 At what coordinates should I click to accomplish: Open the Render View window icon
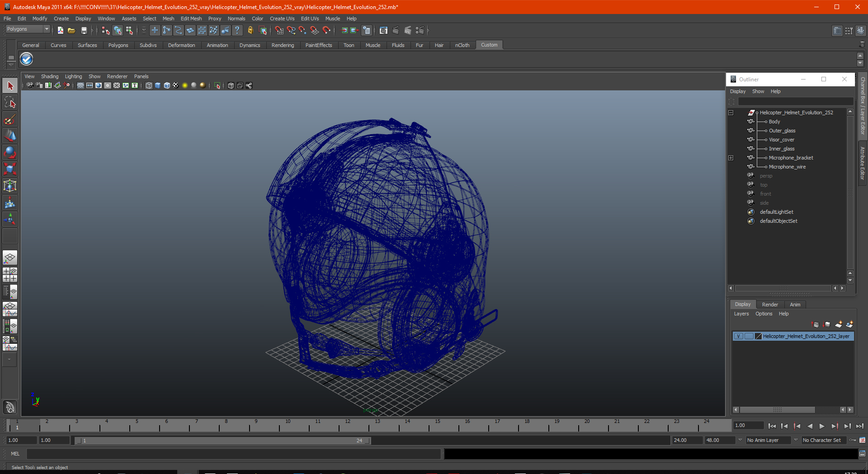click(383, 30)
